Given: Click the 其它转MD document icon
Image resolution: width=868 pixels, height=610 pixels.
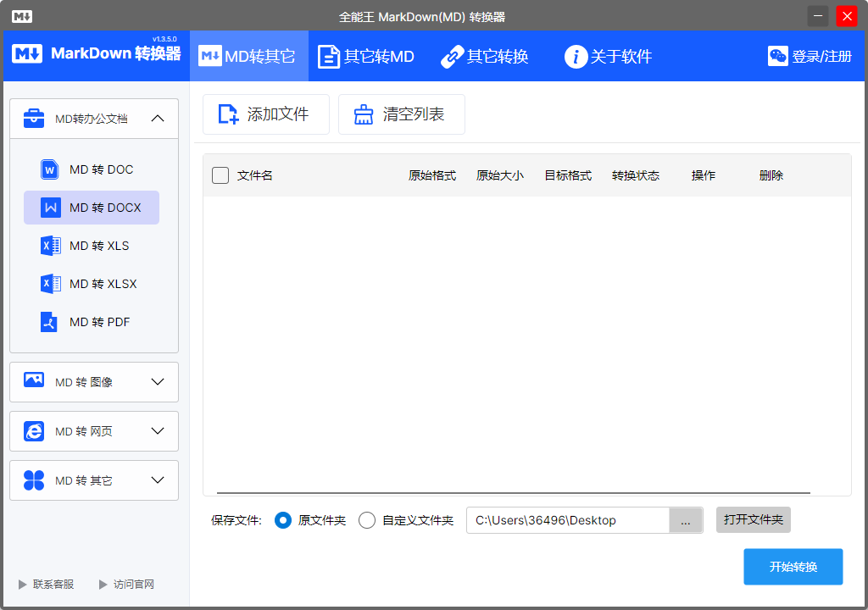Looking at the screenshot, I should click(x=329, y=57).
